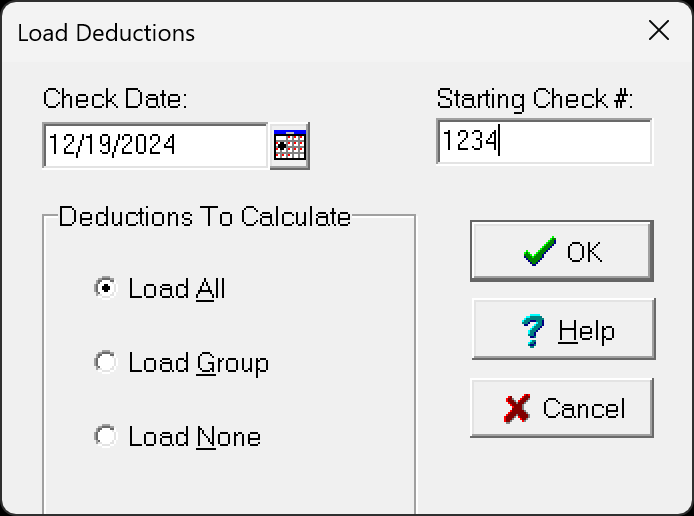Select the Load Group radio button
This screenshot has width=694, height=516.
pos(106,362)
